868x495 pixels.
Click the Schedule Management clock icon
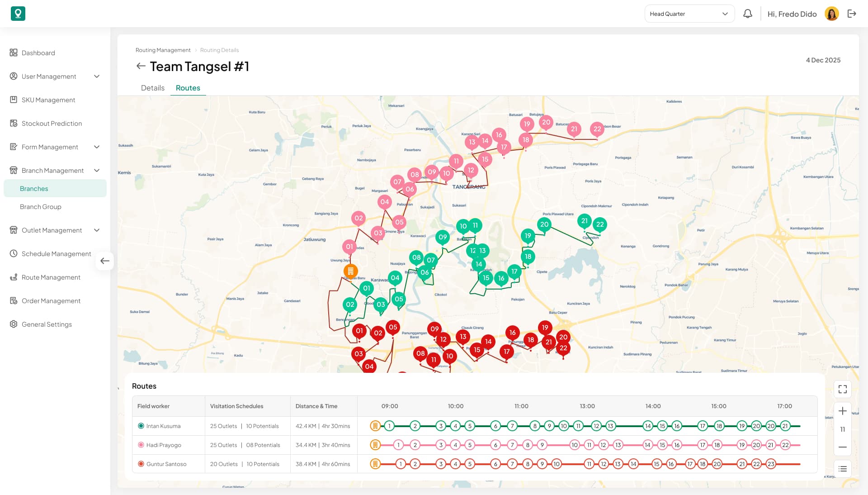click(x=14, y=253)
